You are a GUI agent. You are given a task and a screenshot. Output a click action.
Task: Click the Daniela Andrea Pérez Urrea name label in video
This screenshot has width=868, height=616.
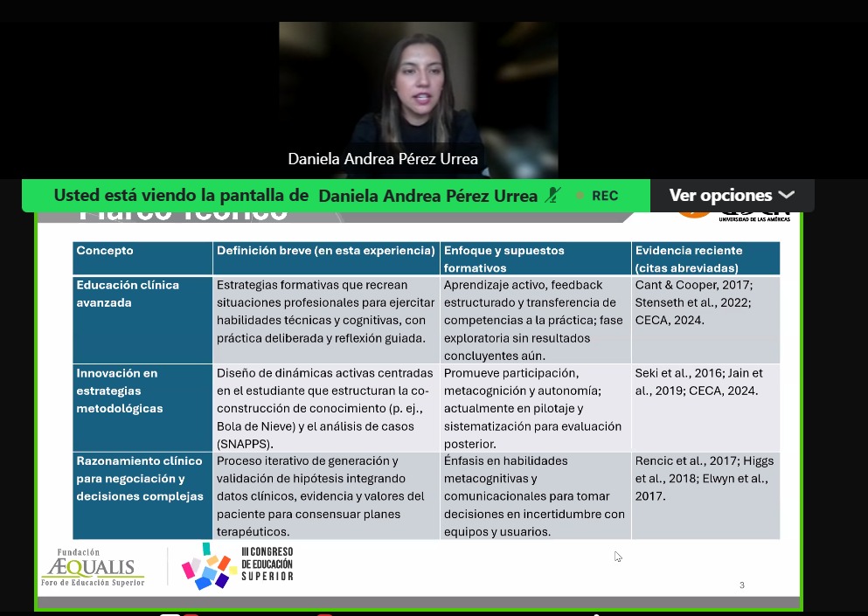pos(383,159)
